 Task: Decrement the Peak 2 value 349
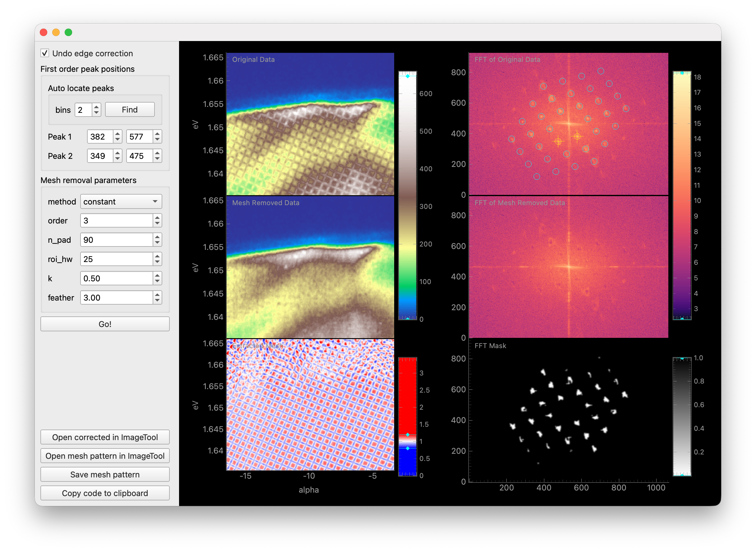(x=118, y=159)
